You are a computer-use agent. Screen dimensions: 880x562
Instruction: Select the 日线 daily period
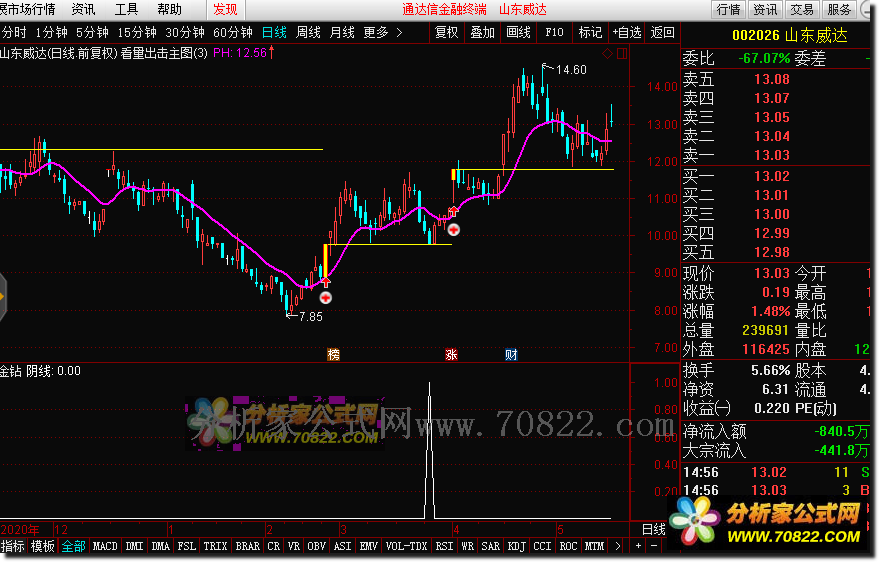pyautogui.click(x=274, y=33)
